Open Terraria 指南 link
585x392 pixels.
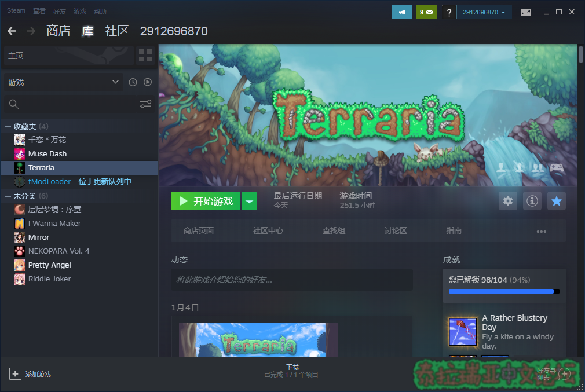(454, 231)
